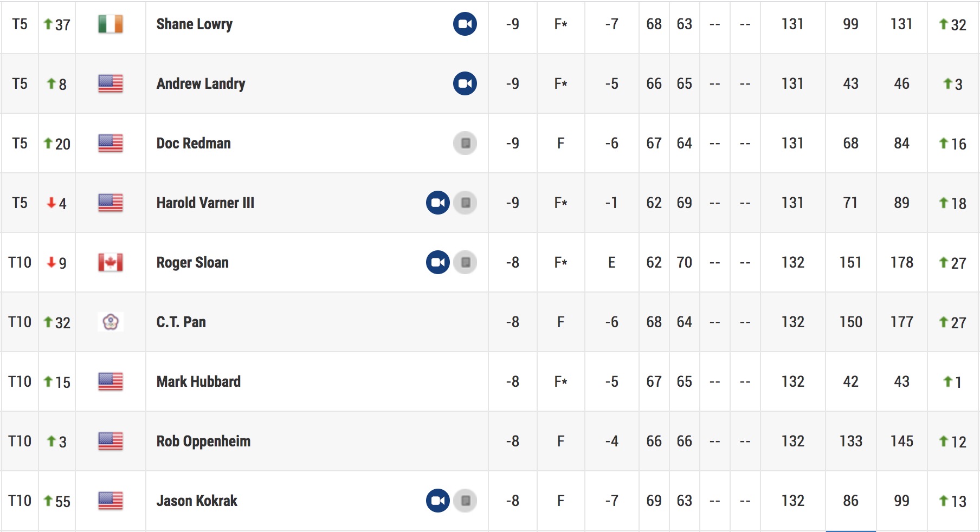
Task: Click the Canada flag beside Roger Sloan
Action: tap(111, 262)
